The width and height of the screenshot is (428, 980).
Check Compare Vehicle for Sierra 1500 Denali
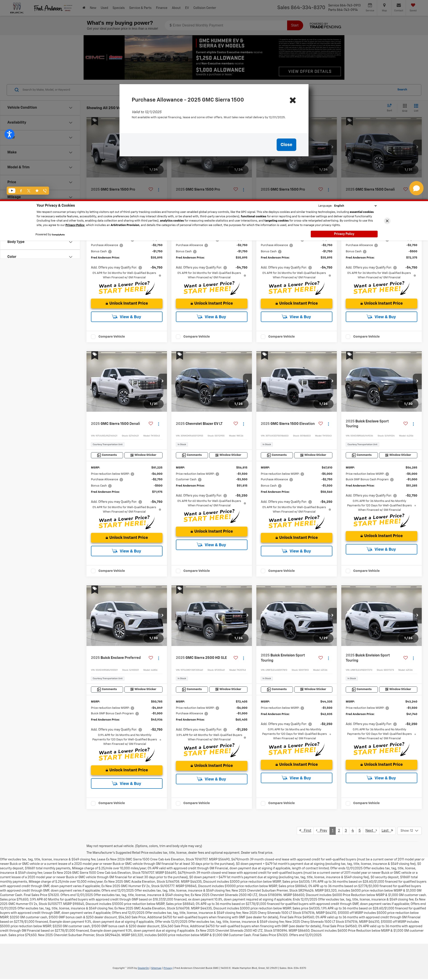click(x=93, y=571)
